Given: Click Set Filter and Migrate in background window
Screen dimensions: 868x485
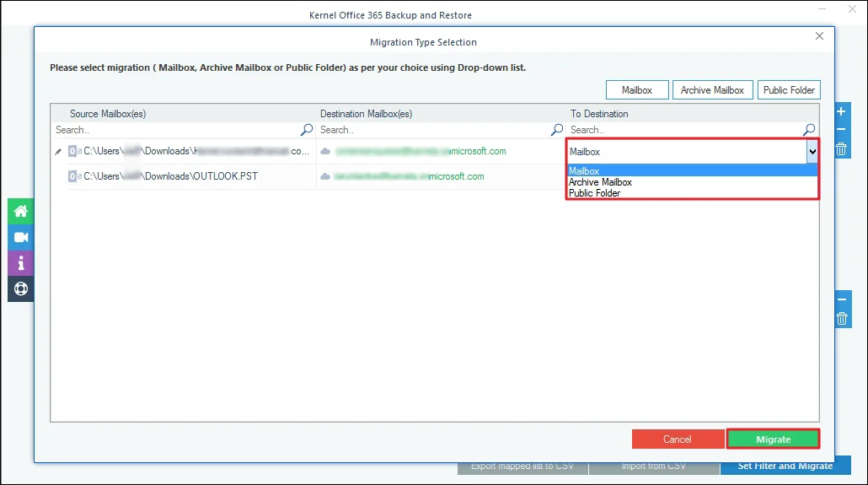Looking at the screenshot, I should [785, 466].
